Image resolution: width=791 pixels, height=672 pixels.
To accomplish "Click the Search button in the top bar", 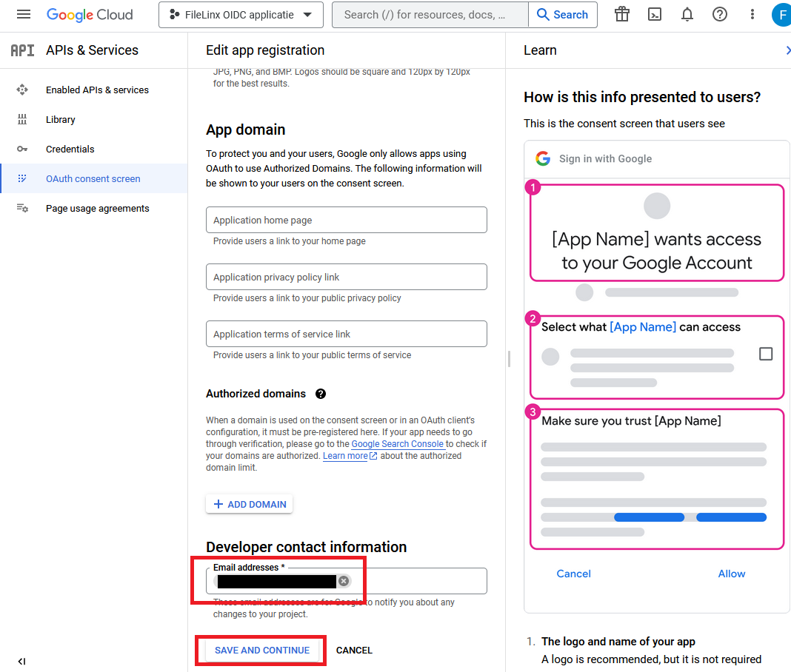I will tap(562, 15).
